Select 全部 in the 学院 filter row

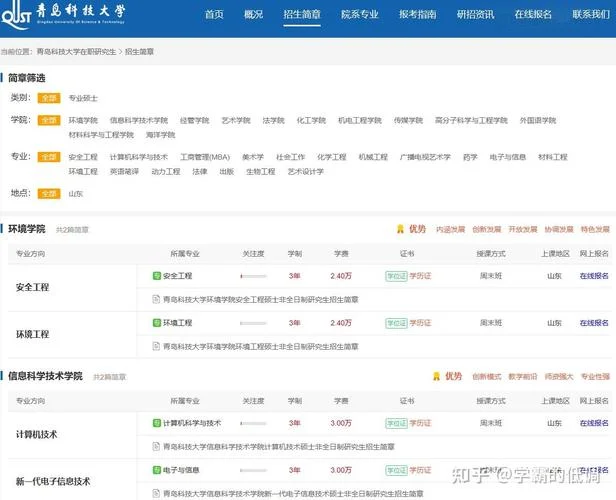pyautogui.click(x=49, y=120)
